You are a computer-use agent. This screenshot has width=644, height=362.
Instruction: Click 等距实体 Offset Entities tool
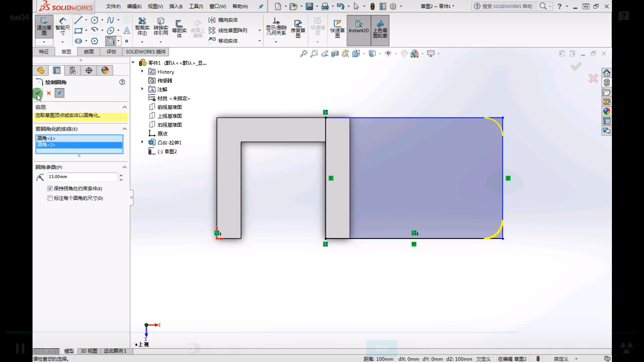click(x=179, y=28)
